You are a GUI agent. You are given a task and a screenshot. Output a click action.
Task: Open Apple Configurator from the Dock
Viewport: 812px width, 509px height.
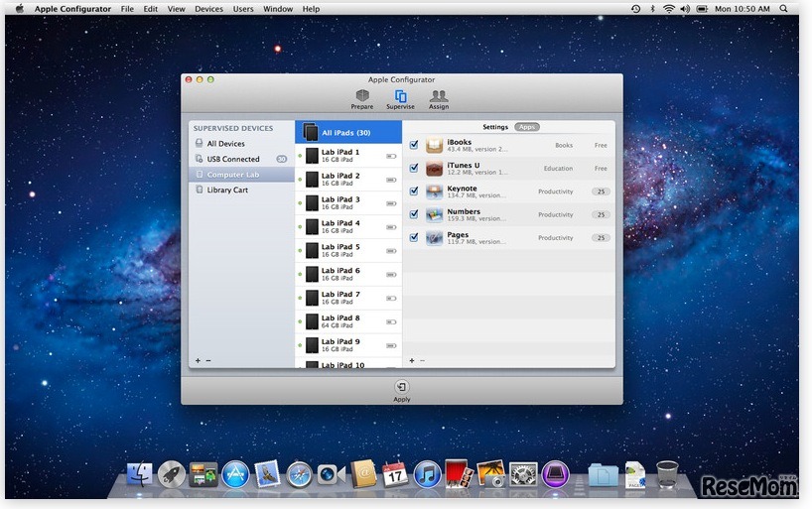556,474
